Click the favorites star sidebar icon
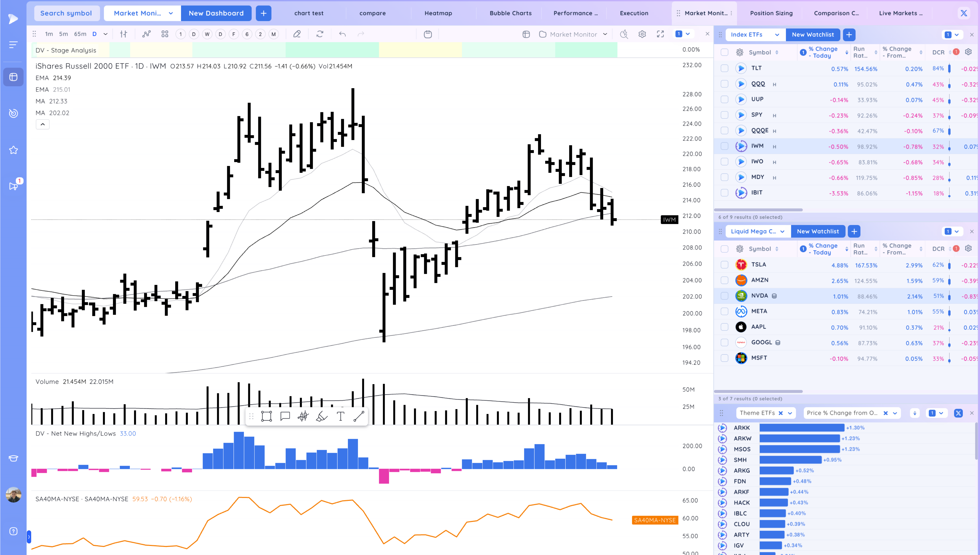 pos(13,150)
